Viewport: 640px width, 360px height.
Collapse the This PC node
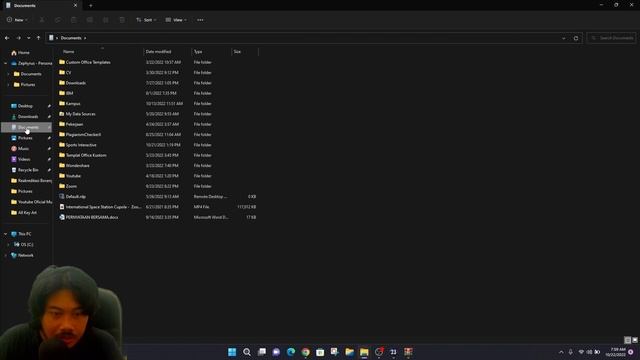[x=5, y=234]
